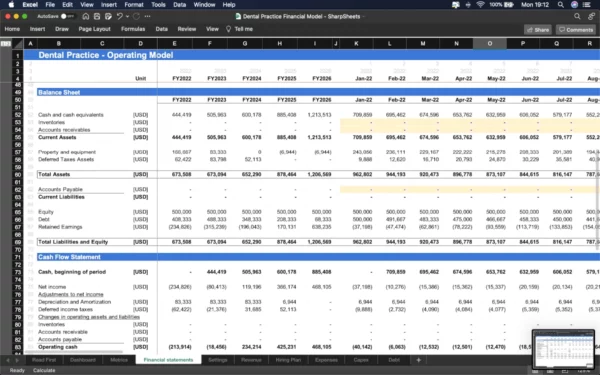Select column O header
The image size is (600, 375).
[489, 44]
